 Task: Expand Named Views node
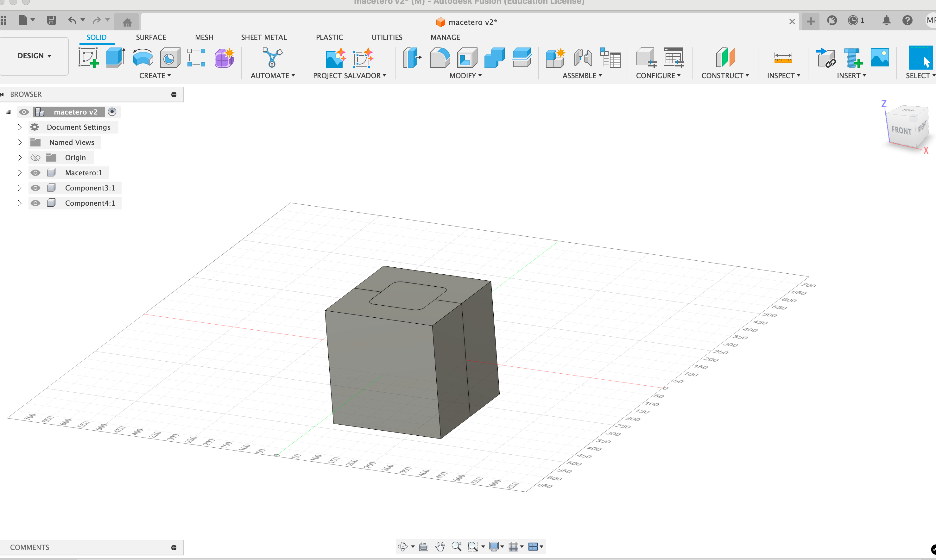click(19, 142)
